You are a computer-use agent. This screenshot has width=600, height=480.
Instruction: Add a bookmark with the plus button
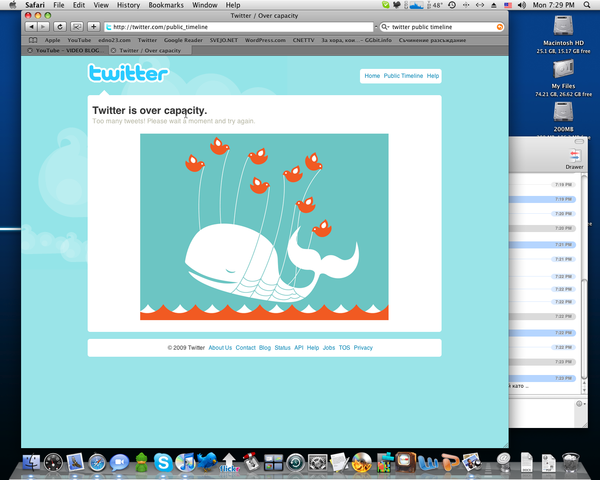pyautogui.click(x=93, y=27)
